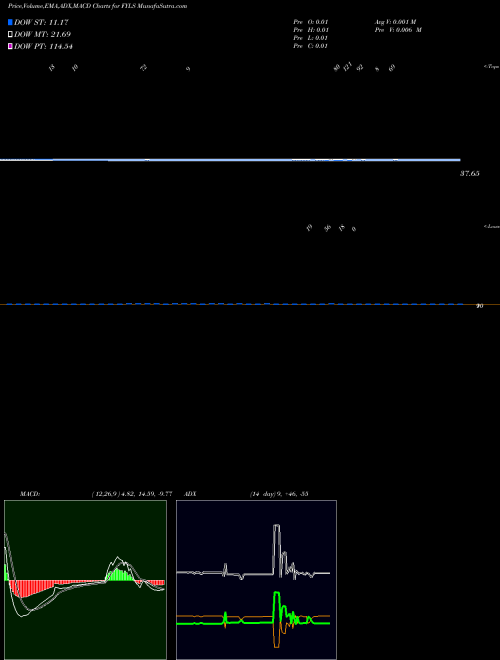The width and height of the screenshot is (500, 660).
Task: Click the 'Pre L: 0.01' value
Action: 311,38
